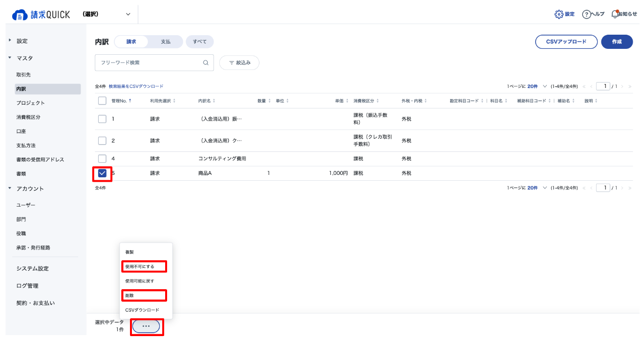Open the ヘルプ question mark icon
The image size is (644, 340).
pos(586,14)
